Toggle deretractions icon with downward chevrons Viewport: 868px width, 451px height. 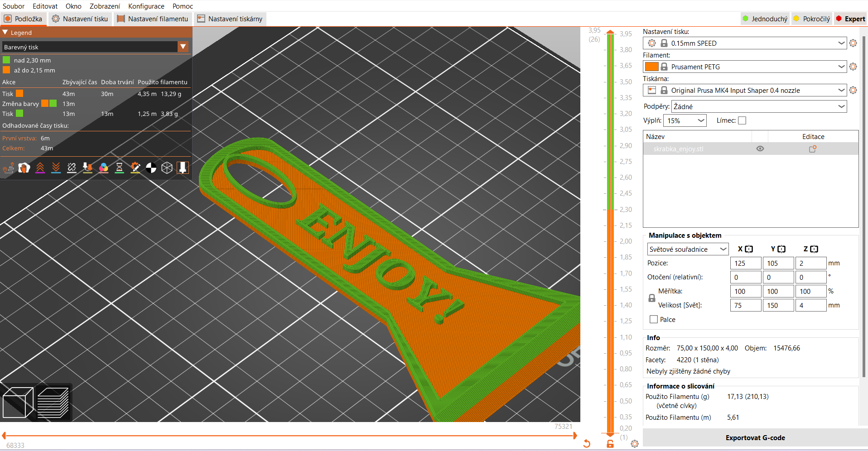coord(56,168)
